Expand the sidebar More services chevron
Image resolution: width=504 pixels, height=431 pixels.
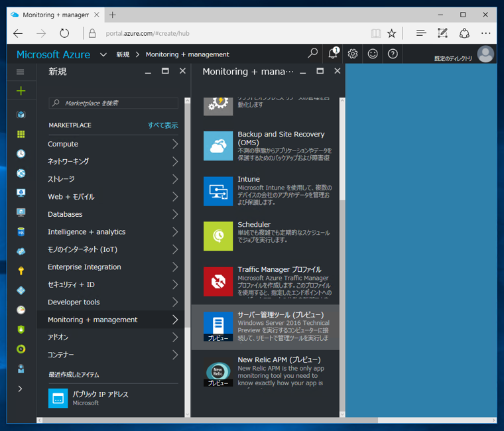coord(21,389)
